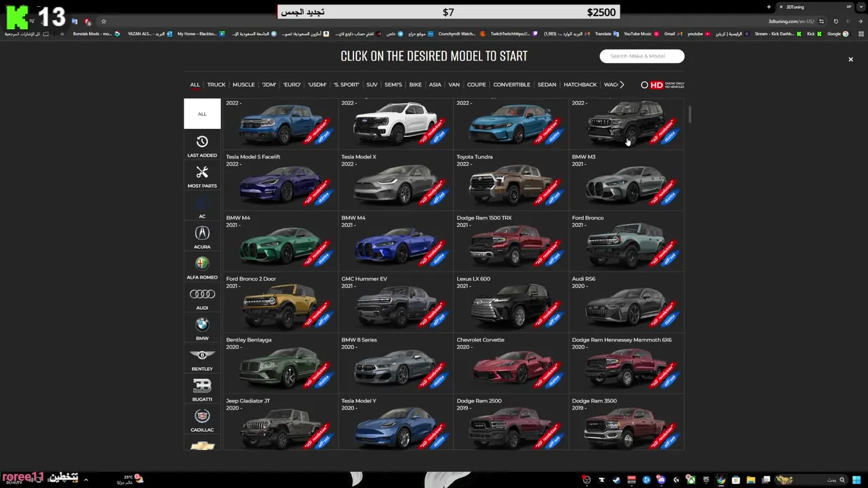This screenshot has width=868, height=488.
Task: Choose the Ford Bronco four-door
Action: coord(627,241)
